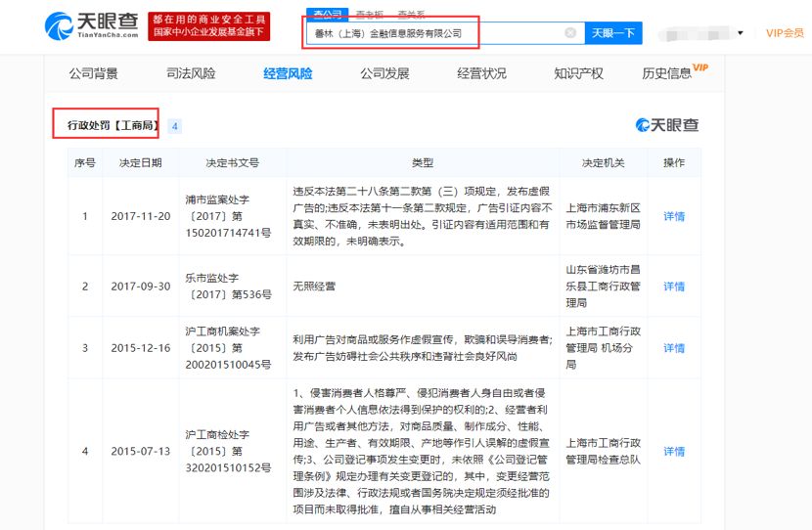This screenshot has height=530, width=812.
Task: Select type text starting 违反本法第二十八条
Action: point(422,216)
